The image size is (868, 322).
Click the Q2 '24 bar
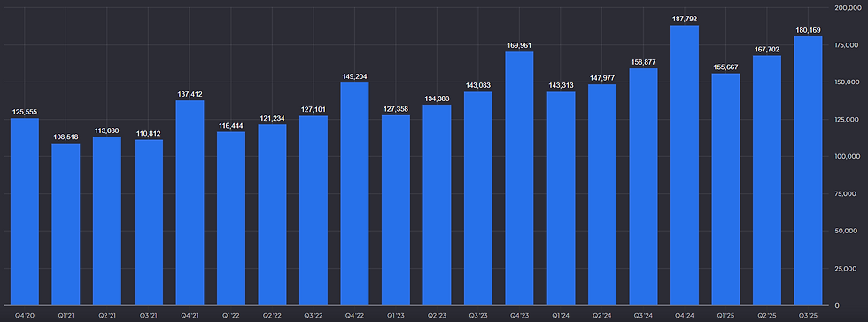602,195
